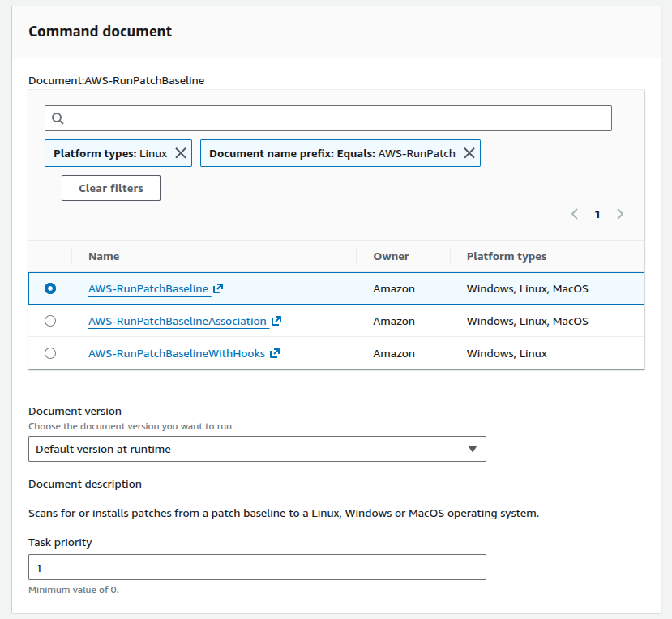Click Document name prefix filter chip text
Screen dimensions: 672x619
(x=332, y=153)
